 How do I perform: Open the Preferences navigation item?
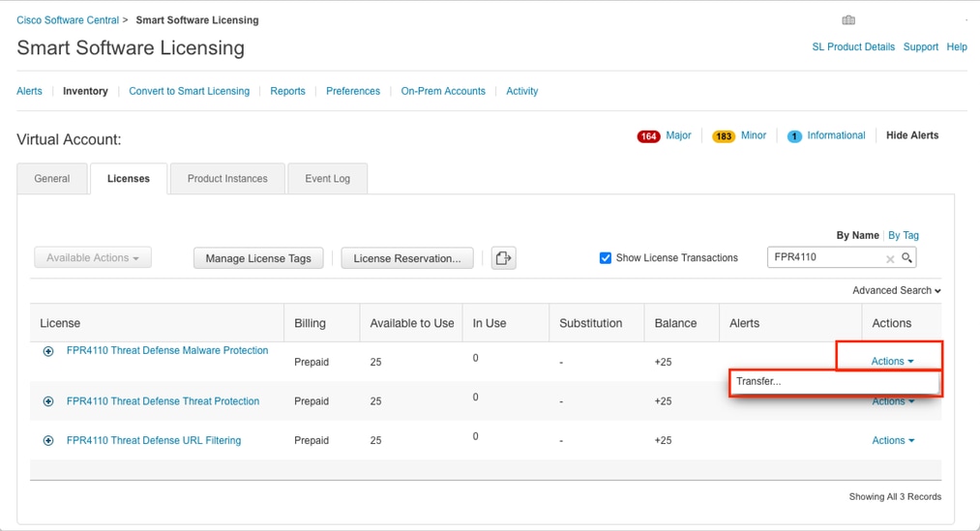[x=352, y=91]
